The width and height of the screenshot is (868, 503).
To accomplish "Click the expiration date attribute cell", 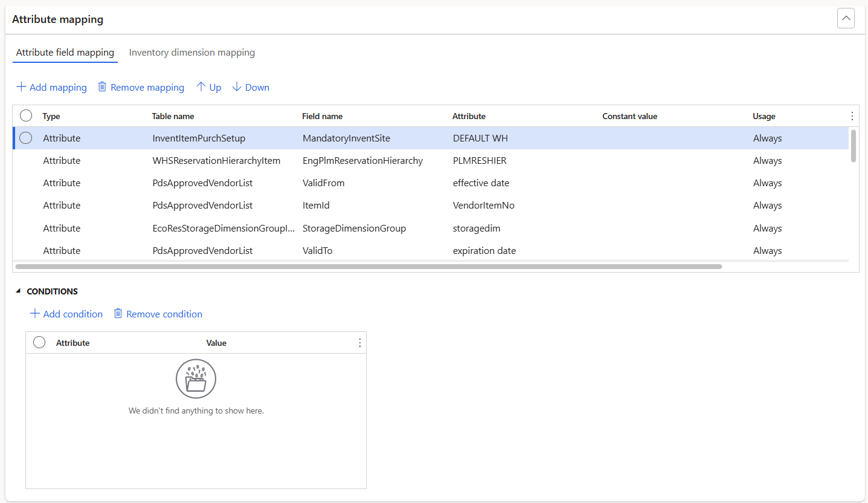I will pyautogui.click(x=484, y=251).
